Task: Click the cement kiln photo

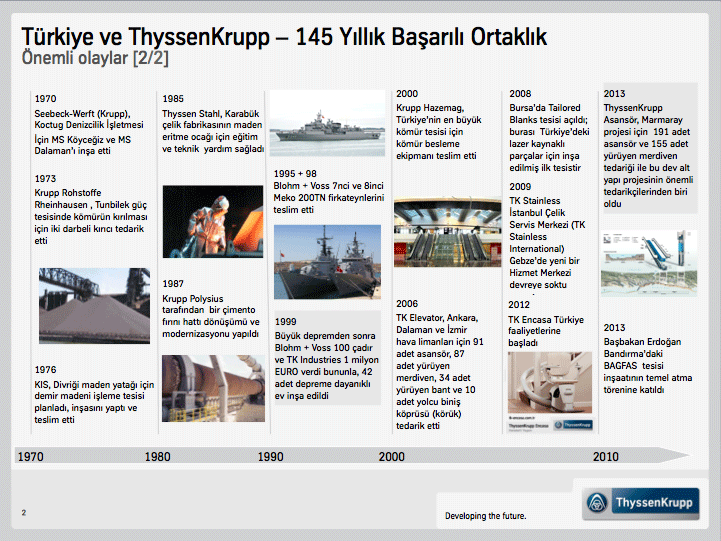Action: pos(213,388)
